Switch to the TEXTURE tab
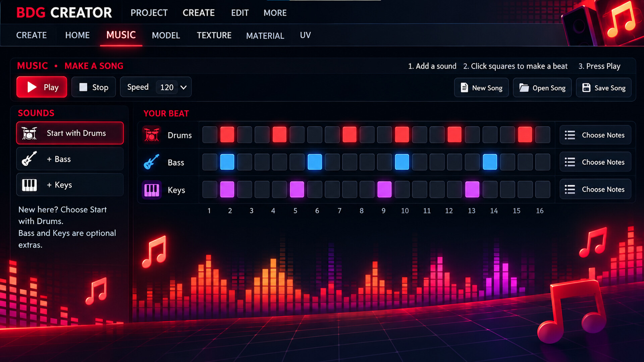The image size is (644, 362). (x=214, y=35)
